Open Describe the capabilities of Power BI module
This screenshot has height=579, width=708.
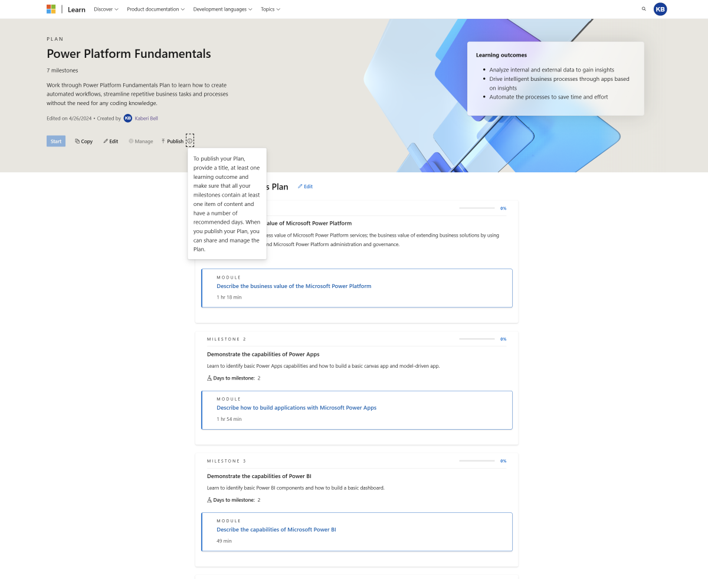pyautogui.click(x=276, y=529)
